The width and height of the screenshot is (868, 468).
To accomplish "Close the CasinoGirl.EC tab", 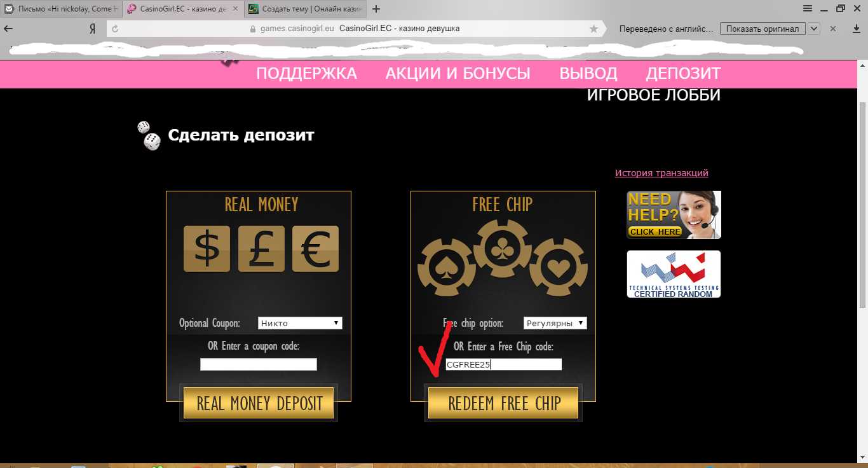I will [235, 9].
